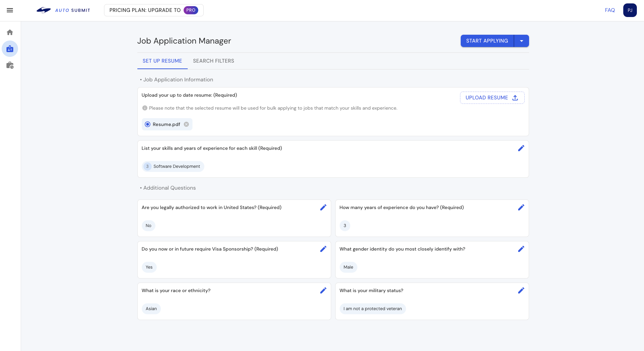This screenshot has width=644, height=351.
Task: Click the Start Applying button
Action: (487, 41)
